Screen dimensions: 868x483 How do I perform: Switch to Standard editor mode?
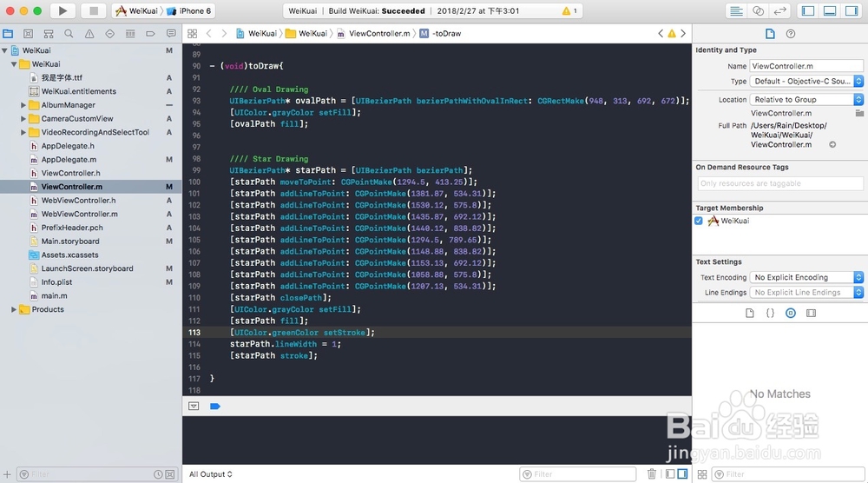point(736,10)
